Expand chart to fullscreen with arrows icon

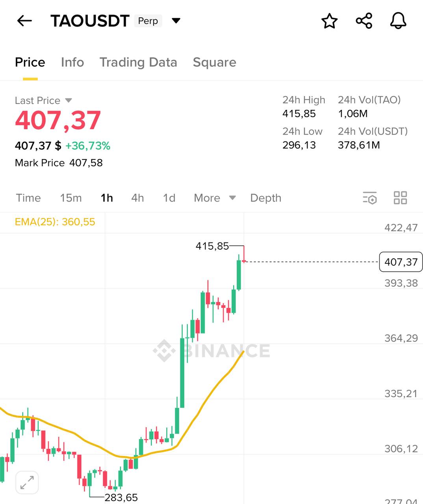[x=27, y=482]
